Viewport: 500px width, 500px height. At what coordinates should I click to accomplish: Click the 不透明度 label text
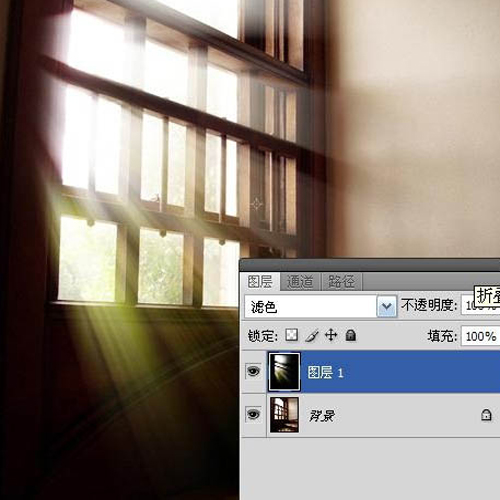pos(429,305)
